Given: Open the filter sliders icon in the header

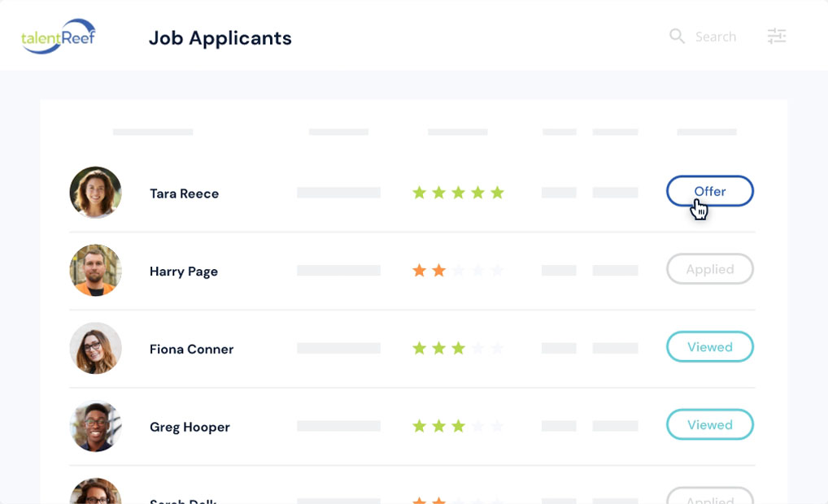Looking at the screenshot, I should [x=777, y=36].
